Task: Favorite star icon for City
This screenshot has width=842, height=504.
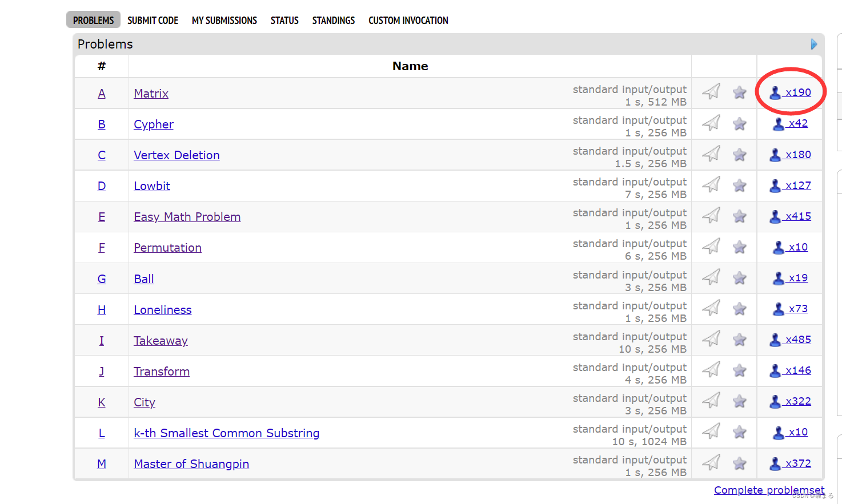Action: click(x=740, y=401)
